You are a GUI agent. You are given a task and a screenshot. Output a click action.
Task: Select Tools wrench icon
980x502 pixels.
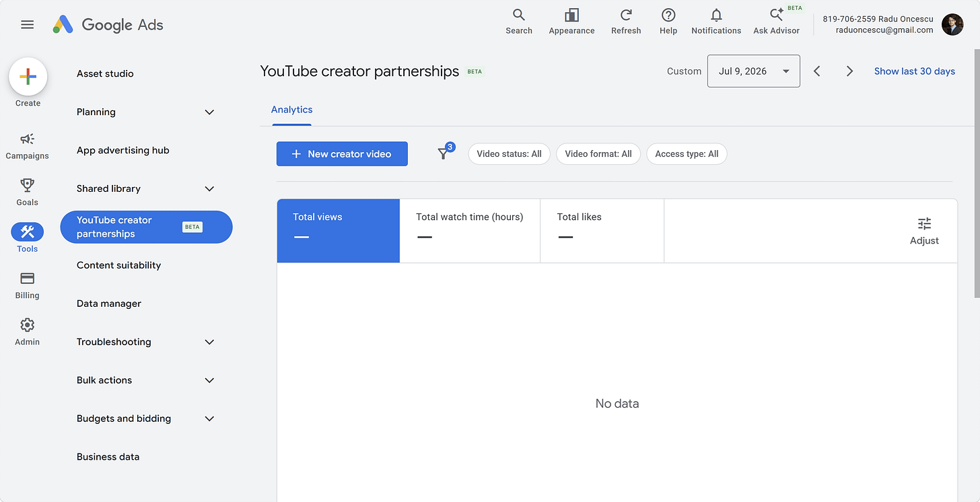tap(28, 232)
